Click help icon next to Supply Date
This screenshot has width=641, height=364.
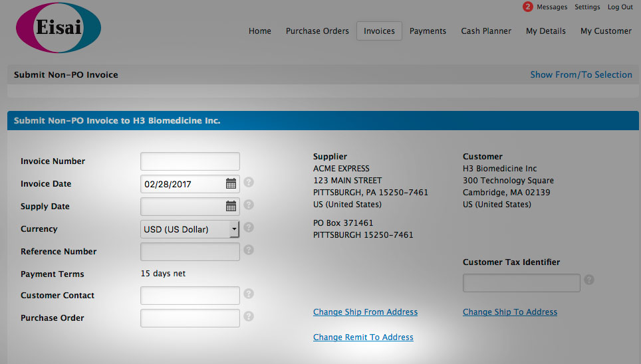pos(249,205)
